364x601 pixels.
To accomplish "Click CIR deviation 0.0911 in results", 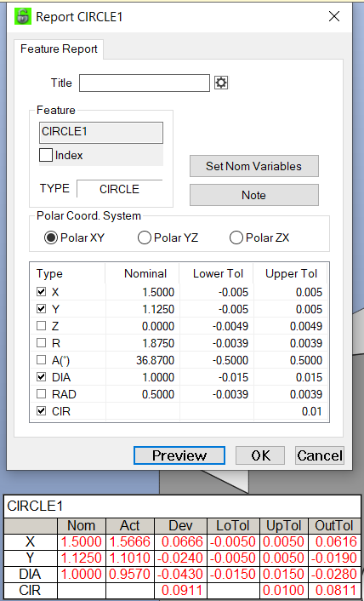I will (182, 590).
